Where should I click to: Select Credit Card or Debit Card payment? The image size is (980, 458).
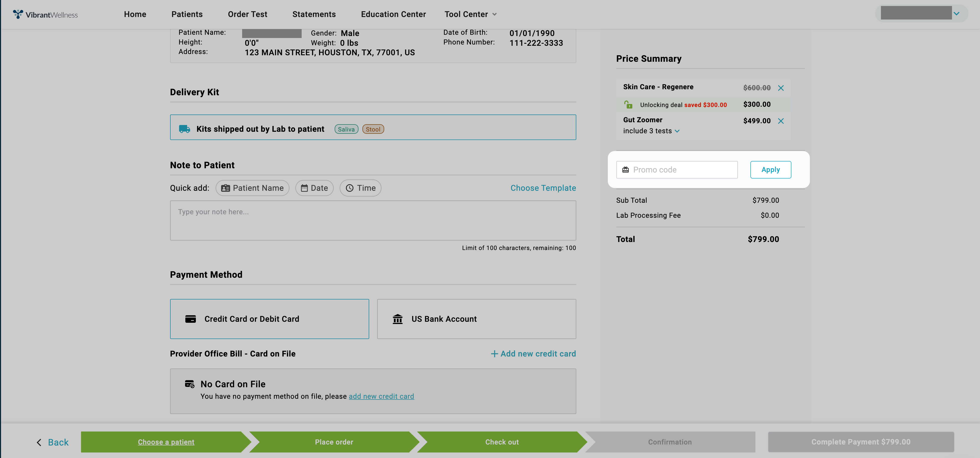pos(269,319)
